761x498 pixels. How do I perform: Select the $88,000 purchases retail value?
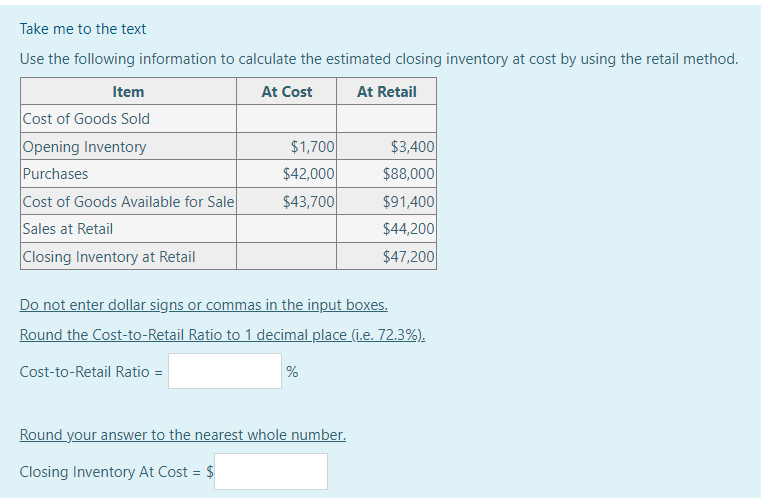408,174
